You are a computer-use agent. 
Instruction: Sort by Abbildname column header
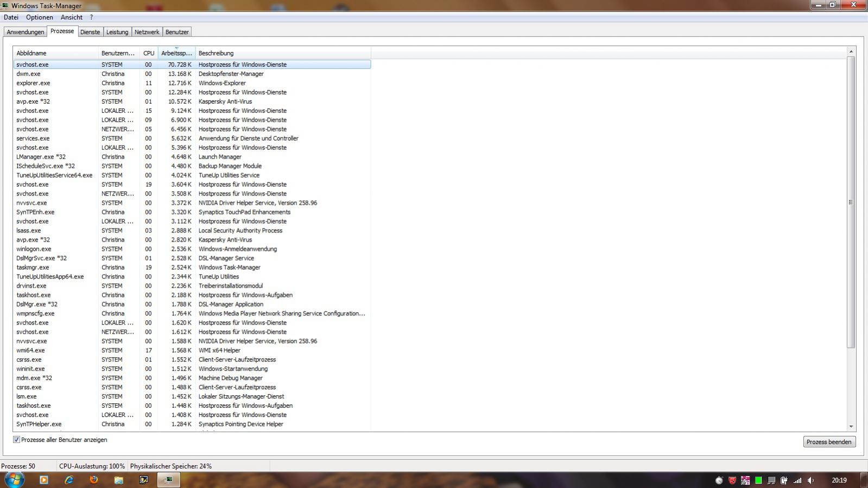click(x=55, y=53)
